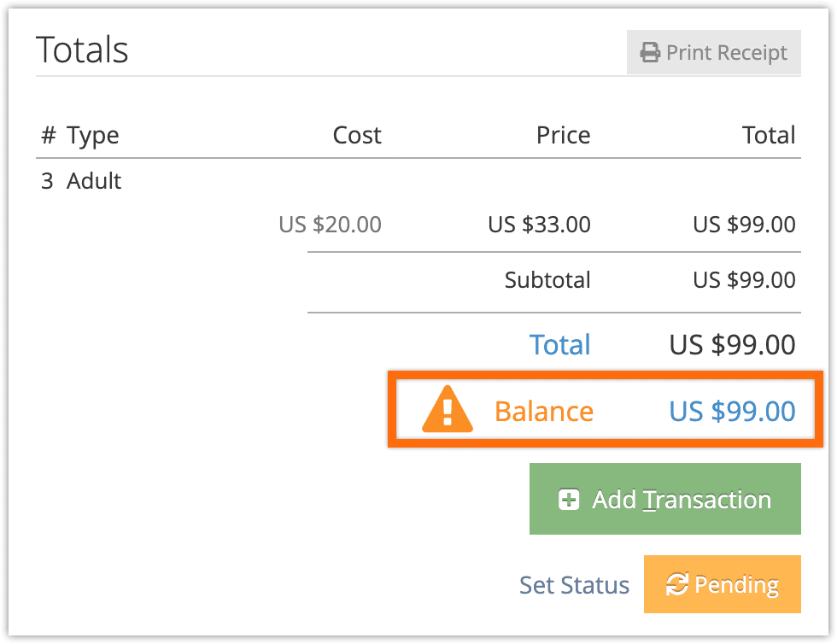Screen dimensions: 837x644
Task: Click the blue US $99.00 balance amount
Action: click(733, 411)
